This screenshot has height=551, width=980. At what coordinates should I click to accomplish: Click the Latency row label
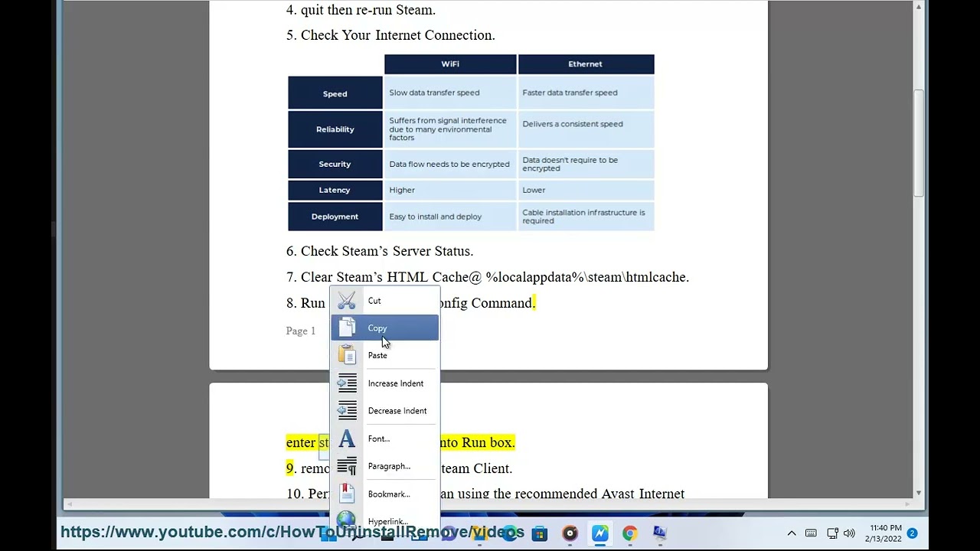(335, 190)
